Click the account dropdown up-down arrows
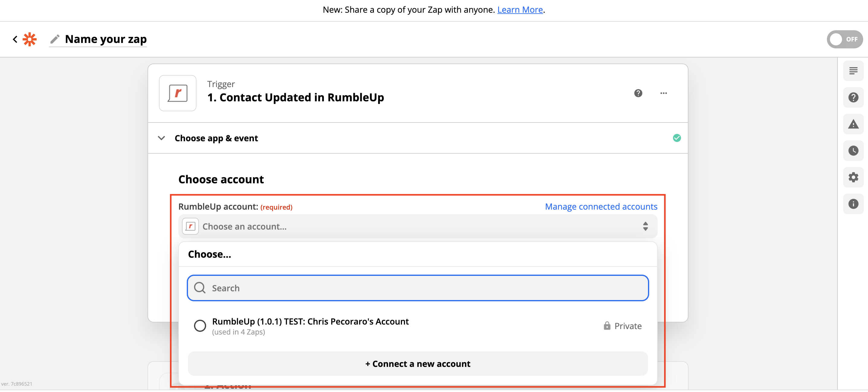 click(645, 226)
